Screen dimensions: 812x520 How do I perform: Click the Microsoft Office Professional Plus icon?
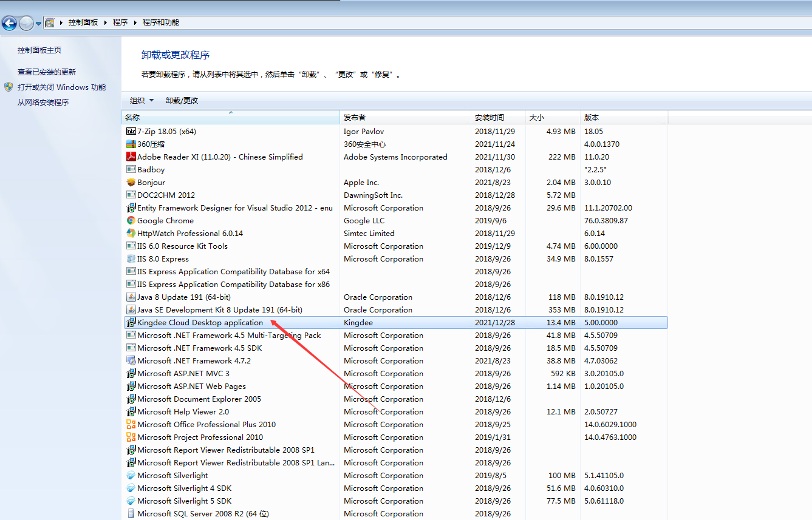(x=131, y=424)
